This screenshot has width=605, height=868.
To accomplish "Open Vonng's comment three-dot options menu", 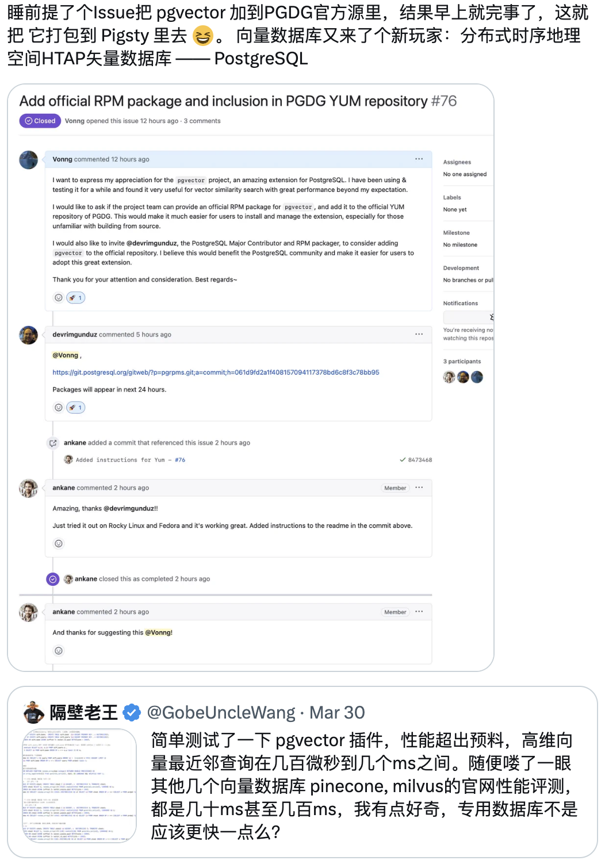I will click(x=419, y=159).
